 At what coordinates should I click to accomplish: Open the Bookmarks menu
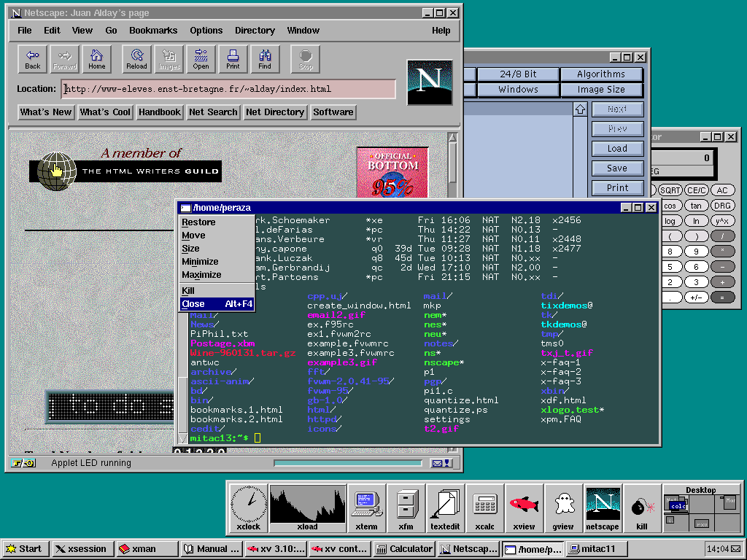(153, 31)
